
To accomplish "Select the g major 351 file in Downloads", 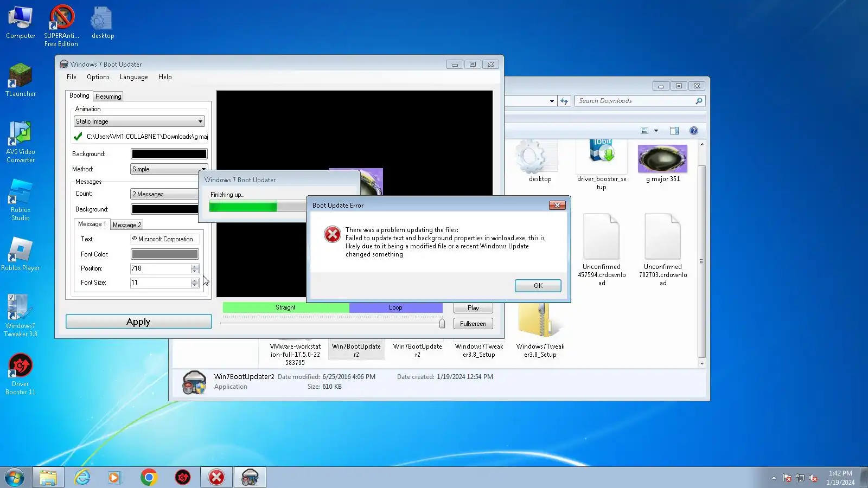I will (662, 163).
